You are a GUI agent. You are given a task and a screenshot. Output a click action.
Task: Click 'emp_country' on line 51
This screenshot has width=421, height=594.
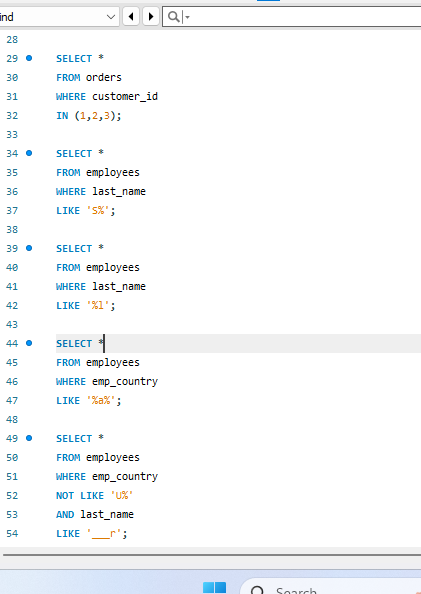pyautogui.click(x=125, y=477)
